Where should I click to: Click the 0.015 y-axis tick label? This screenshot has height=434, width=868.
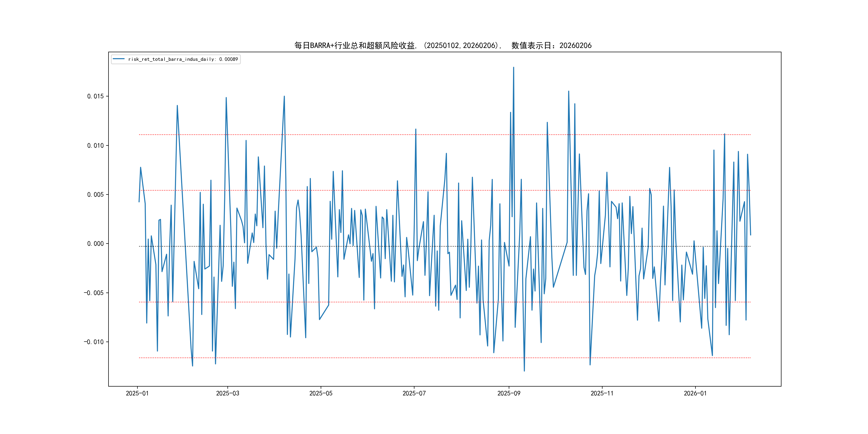[95, 96]
